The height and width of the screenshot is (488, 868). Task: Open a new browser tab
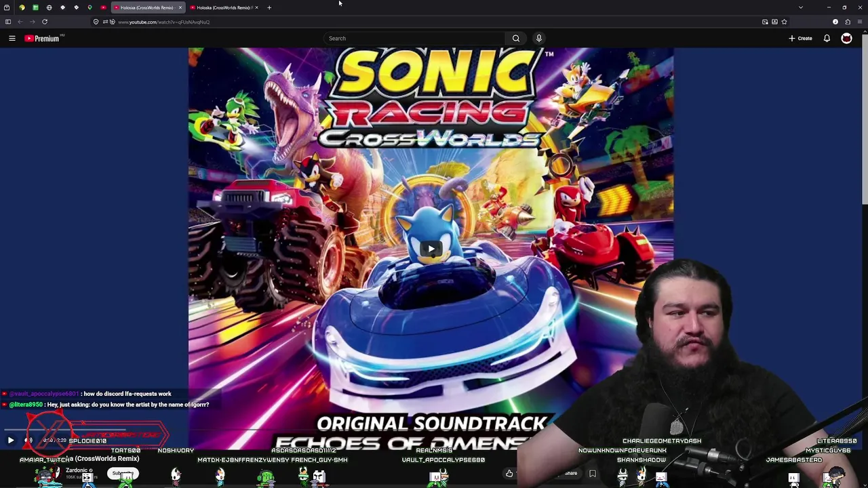tap(269, 7)
